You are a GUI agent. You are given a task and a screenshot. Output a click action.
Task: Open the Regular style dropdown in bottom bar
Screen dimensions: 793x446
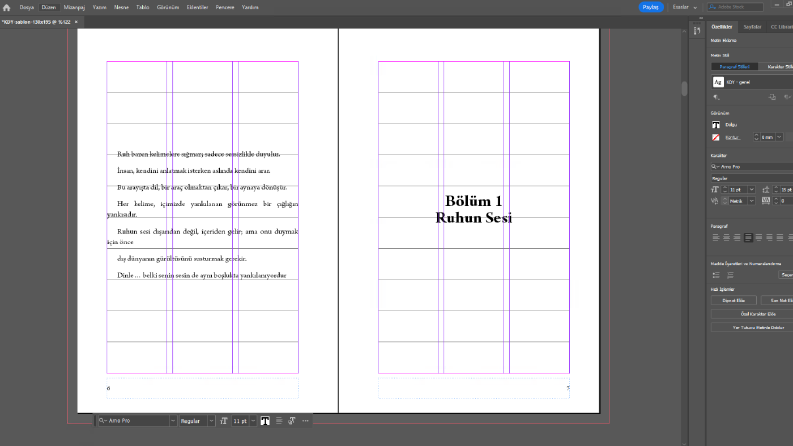tap(211, 421)
